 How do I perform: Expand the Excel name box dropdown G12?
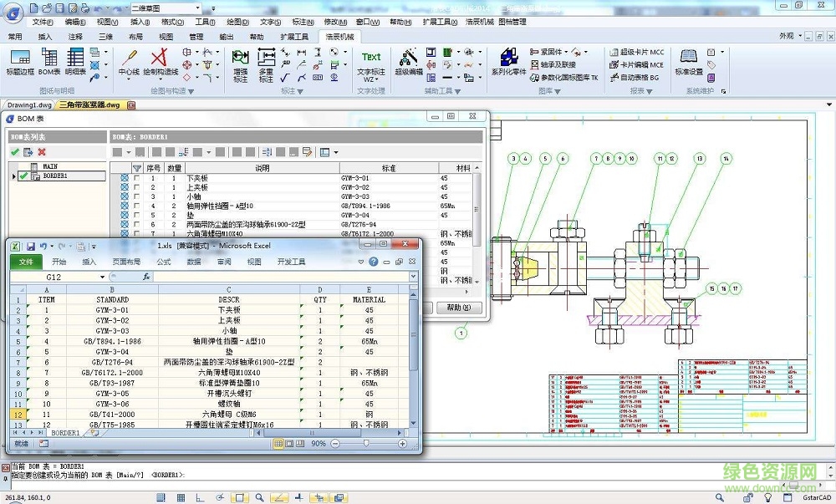point(103,277)
